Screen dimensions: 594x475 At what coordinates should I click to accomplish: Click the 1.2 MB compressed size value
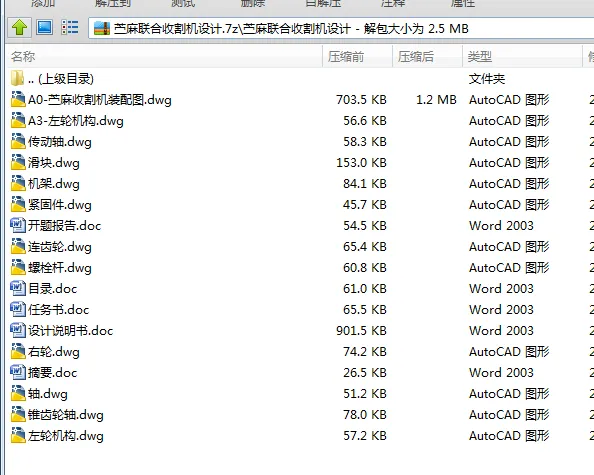click(436, 100)
